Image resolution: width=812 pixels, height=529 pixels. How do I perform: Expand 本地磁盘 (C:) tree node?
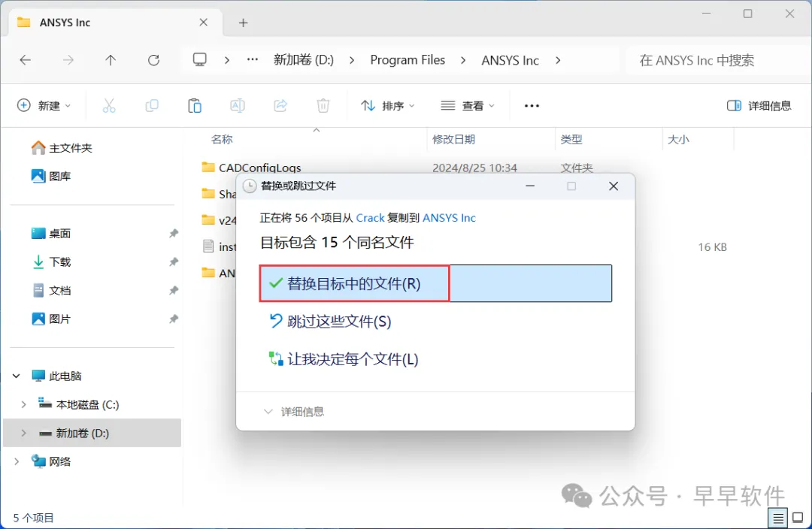[23, 404]
